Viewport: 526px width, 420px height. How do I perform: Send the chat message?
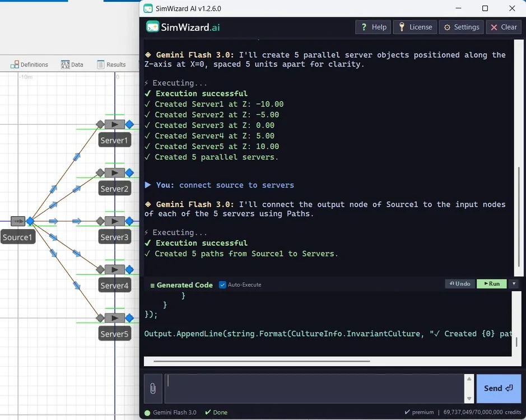click(x=499, y=389)
